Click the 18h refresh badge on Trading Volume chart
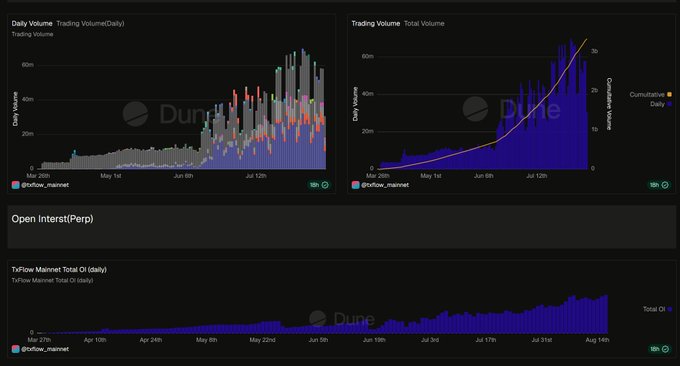This screenshot has width=680, height=366. pyautogui.click(x=659, y=185)
